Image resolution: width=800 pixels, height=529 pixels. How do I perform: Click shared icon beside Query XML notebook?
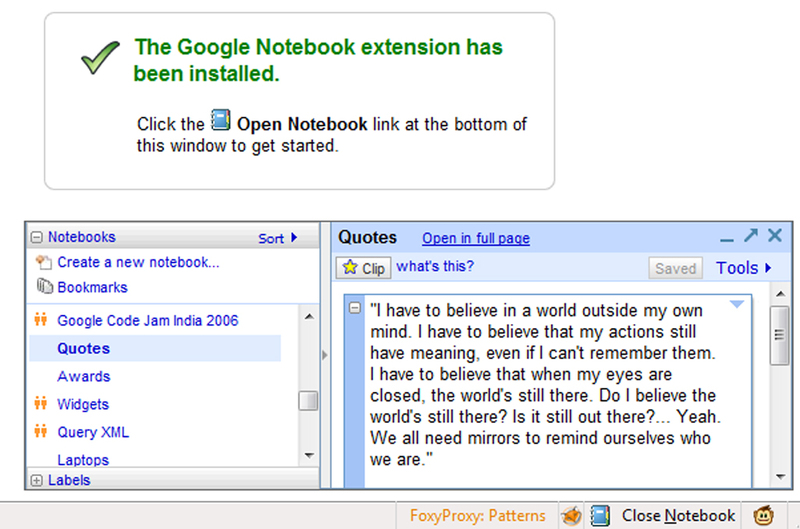41,432
